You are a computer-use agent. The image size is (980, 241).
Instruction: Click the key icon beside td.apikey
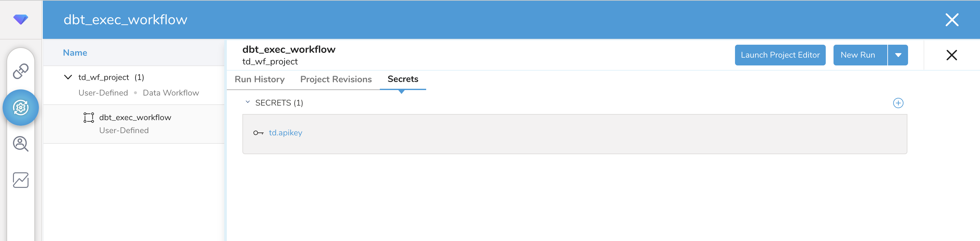tap(258, 133)
